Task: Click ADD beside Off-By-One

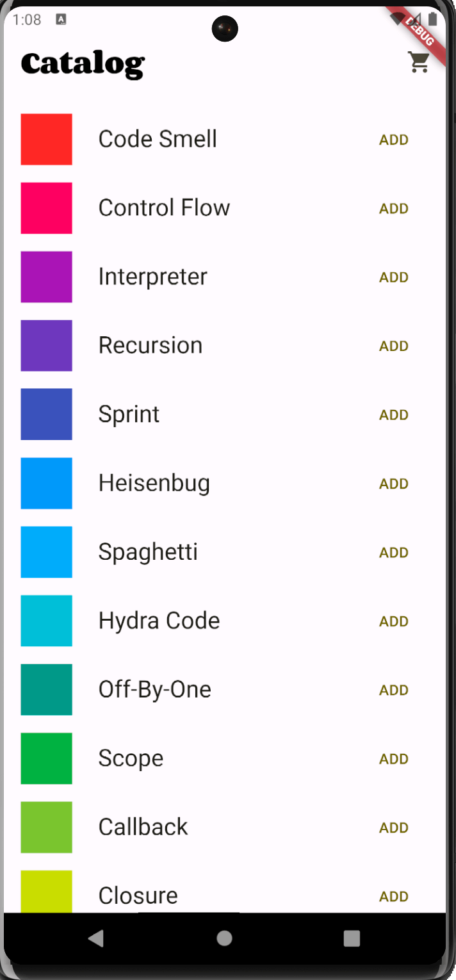Action: click(x=393, y=690)
